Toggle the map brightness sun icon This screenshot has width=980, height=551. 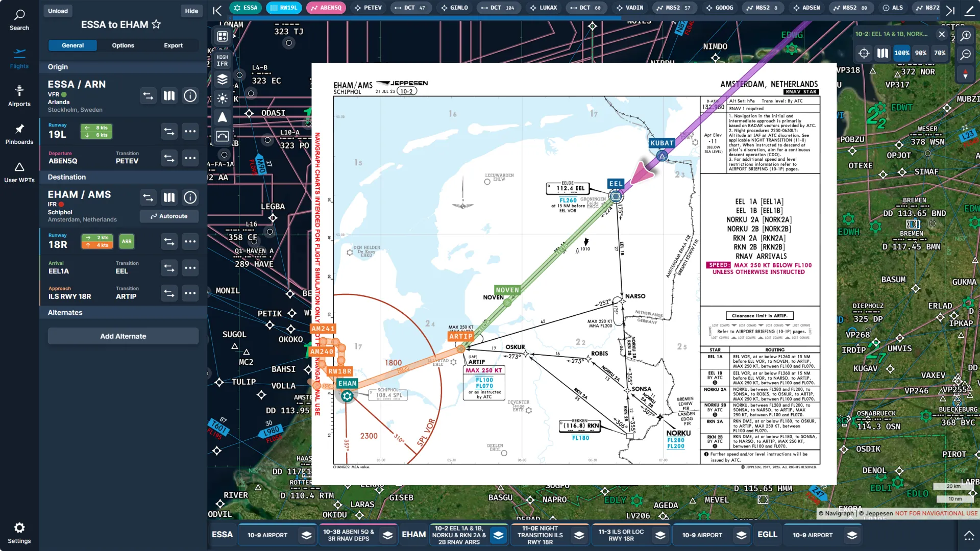pyautogui.click(x=222, y=98)
